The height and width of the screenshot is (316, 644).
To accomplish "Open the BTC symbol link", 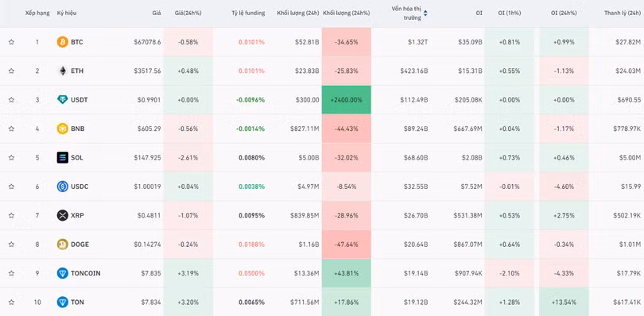I will [77, 42].
